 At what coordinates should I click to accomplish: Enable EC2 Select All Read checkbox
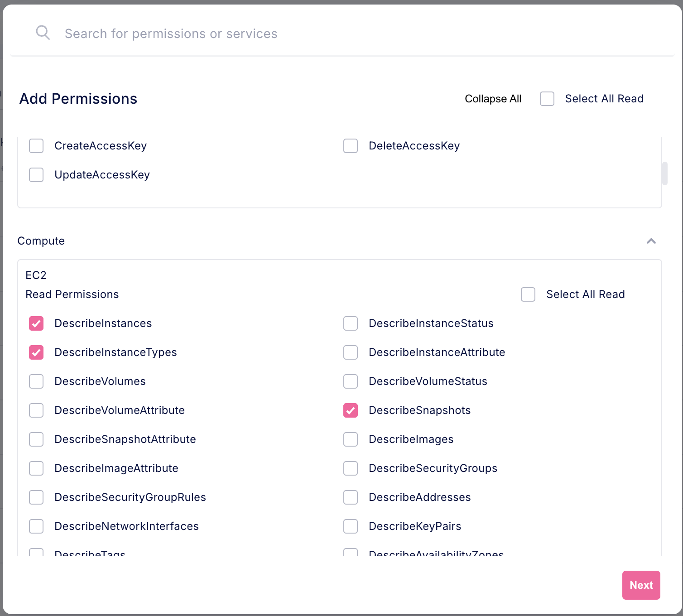528,294
